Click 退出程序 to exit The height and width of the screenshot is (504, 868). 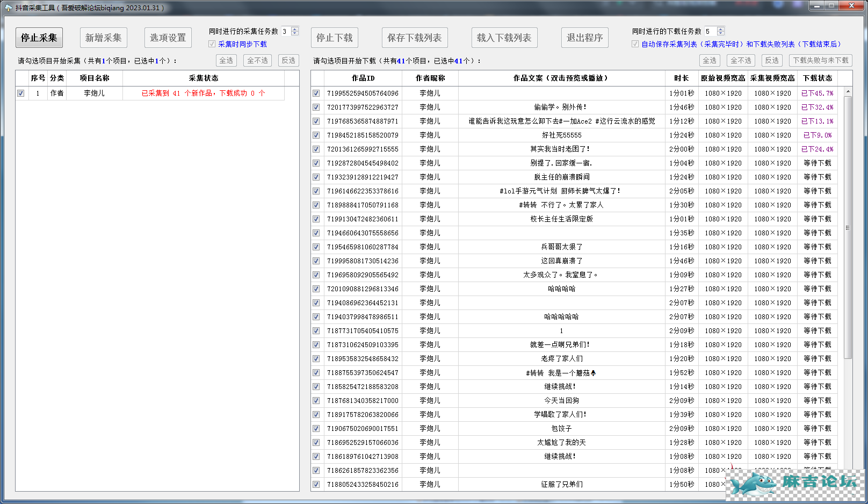585,38
